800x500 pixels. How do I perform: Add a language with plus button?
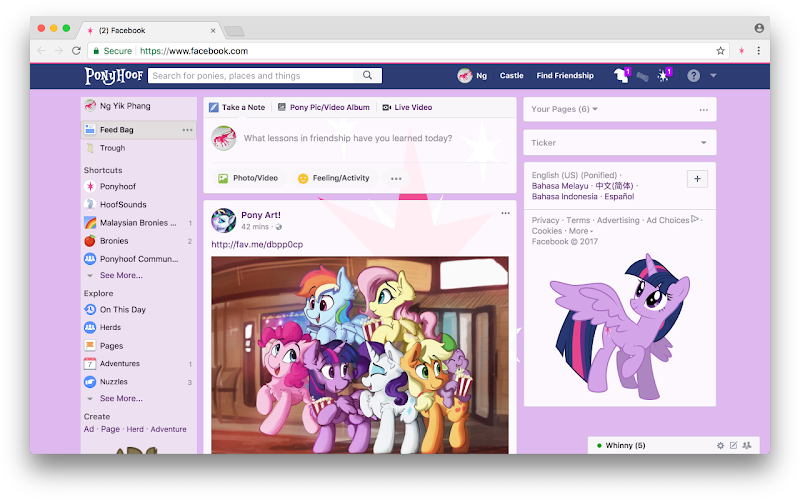pyautogui.click(x=697, y=179)
